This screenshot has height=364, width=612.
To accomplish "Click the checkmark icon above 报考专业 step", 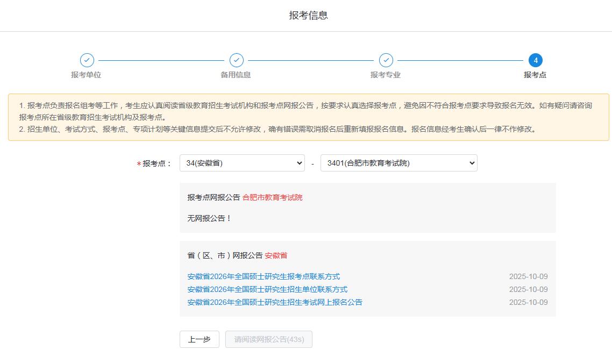I will (386, 60).
